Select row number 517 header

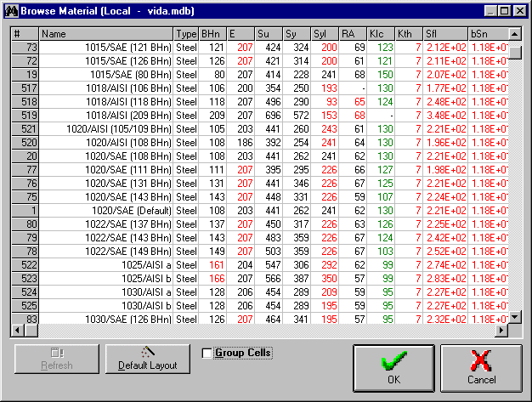coord(26,88)
